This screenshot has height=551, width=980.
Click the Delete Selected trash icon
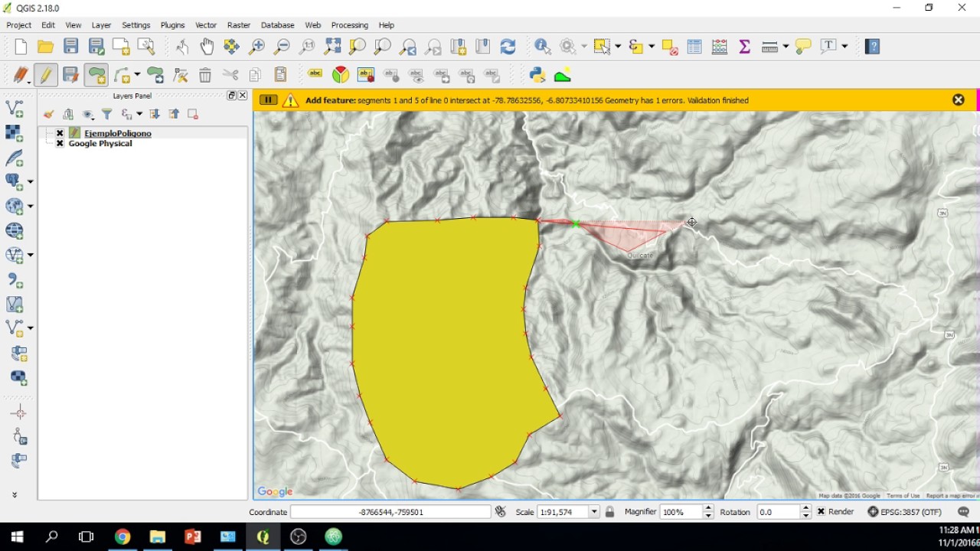coord(205,75)
